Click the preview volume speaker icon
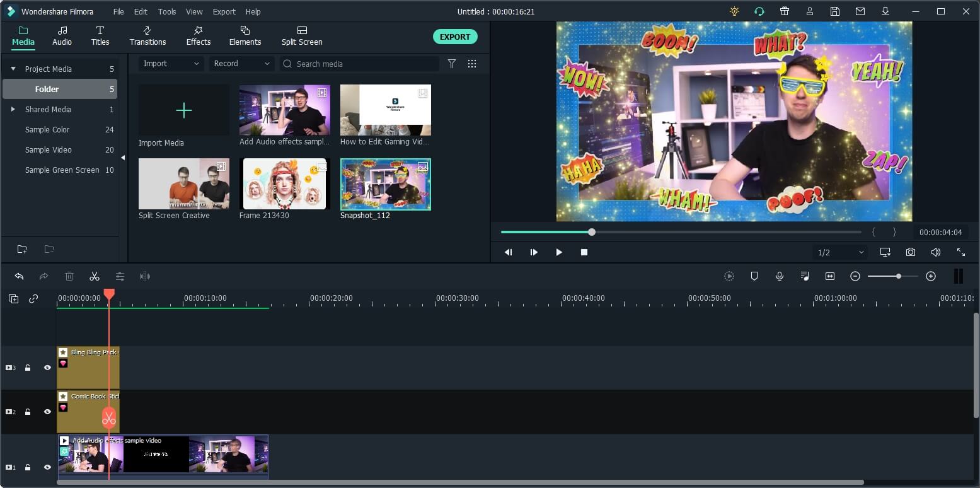 coord(936,252)
